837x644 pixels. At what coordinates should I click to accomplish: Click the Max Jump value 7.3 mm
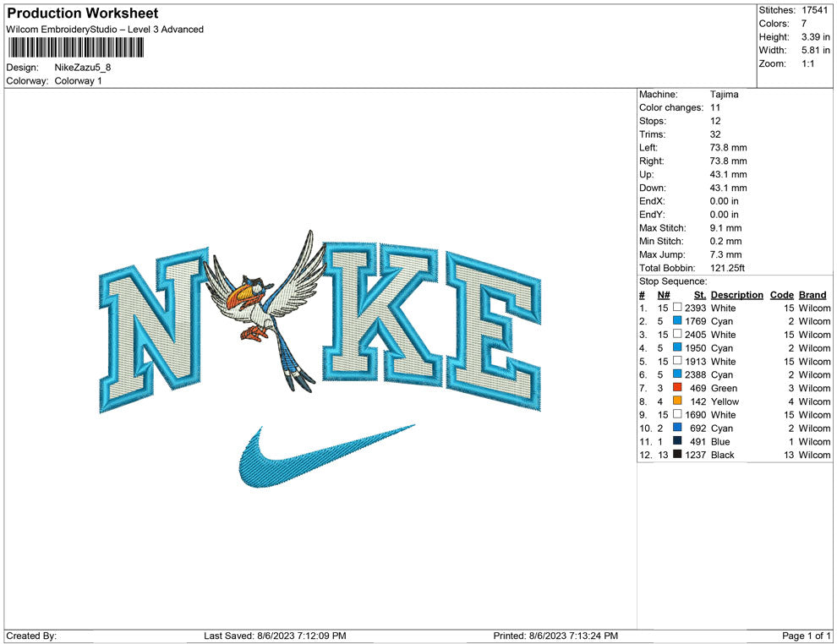726,254
